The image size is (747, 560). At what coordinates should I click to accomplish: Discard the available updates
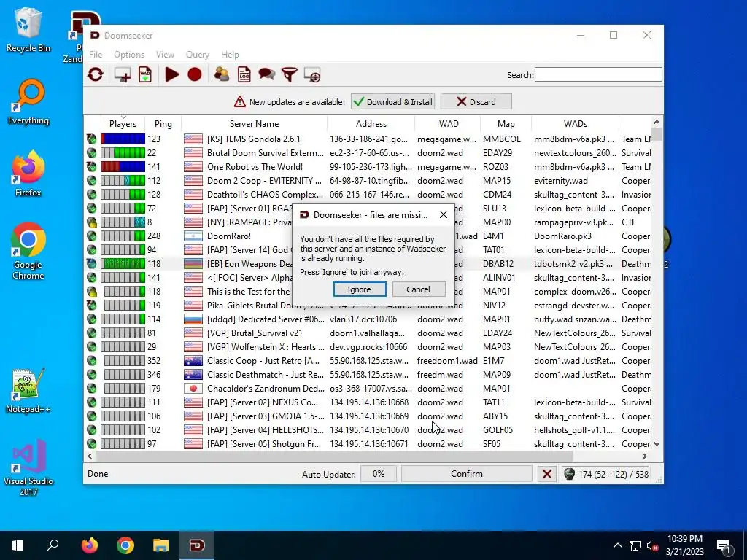476,102
